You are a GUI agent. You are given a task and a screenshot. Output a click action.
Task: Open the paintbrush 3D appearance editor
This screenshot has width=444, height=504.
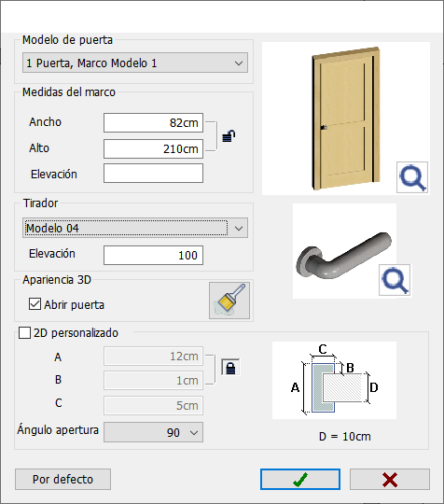tap(229, 301)
